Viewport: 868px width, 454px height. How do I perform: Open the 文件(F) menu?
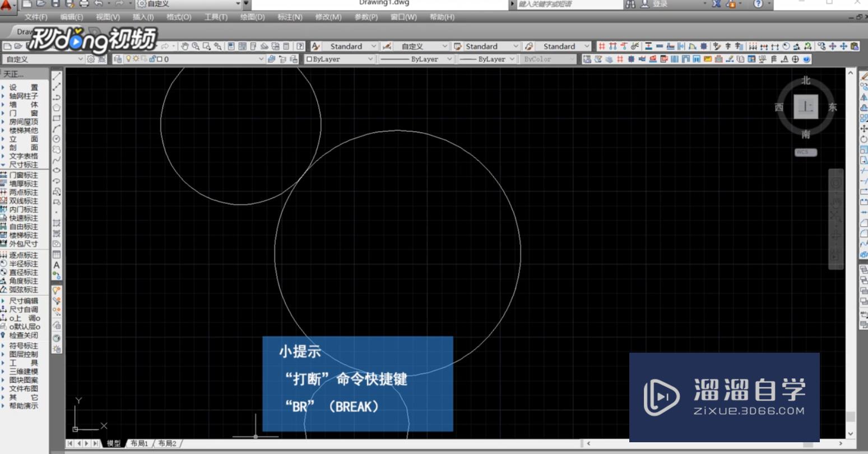pyautogui.click(x=36, y=17)
